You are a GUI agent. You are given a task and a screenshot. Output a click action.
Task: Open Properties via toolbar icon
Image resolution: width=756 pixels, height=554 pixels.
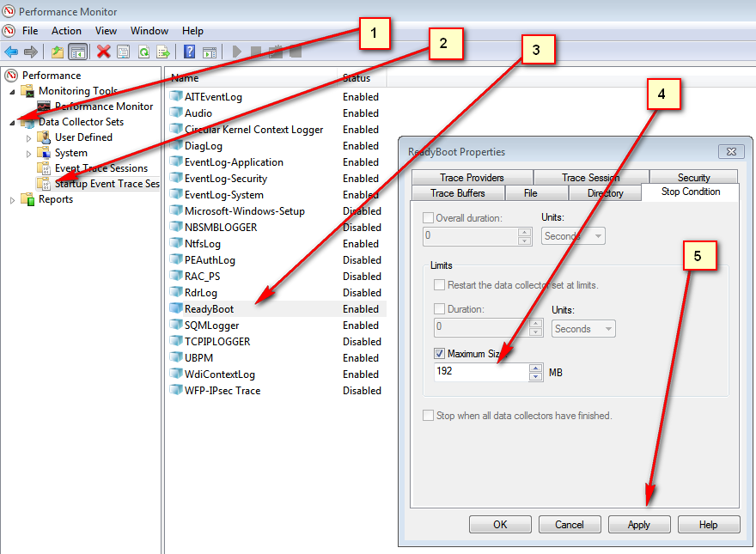coord(124,52)
